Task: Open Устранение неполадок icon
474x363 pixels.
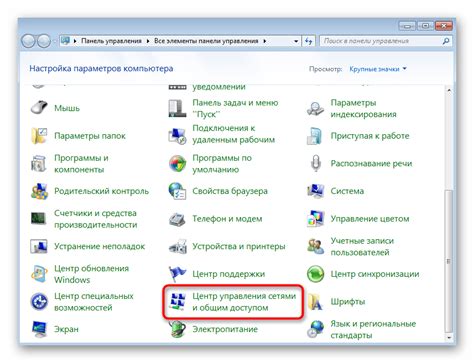Action: click(39, 246)
